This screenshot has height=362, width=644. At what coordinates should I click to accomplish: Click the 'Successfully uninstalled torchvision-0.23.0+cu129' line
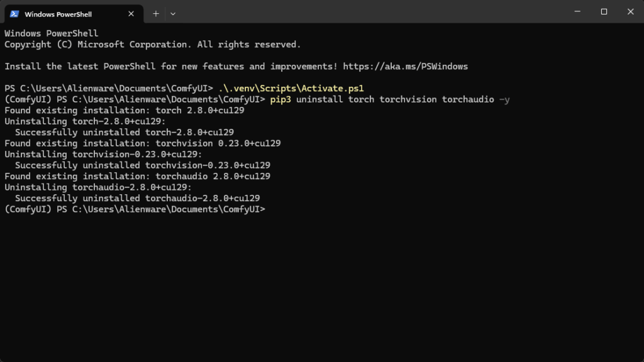point(142,165)
